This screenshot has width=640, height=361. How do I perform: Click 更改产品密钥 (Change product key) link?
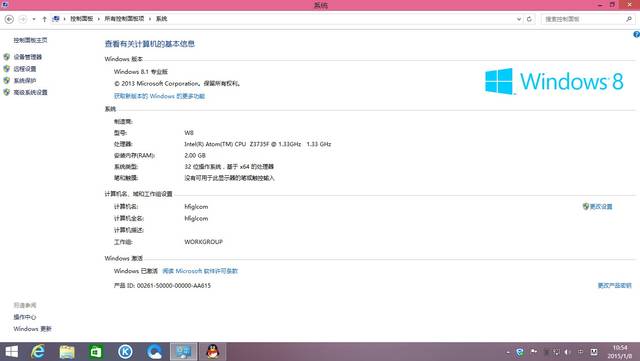(615, 285)
